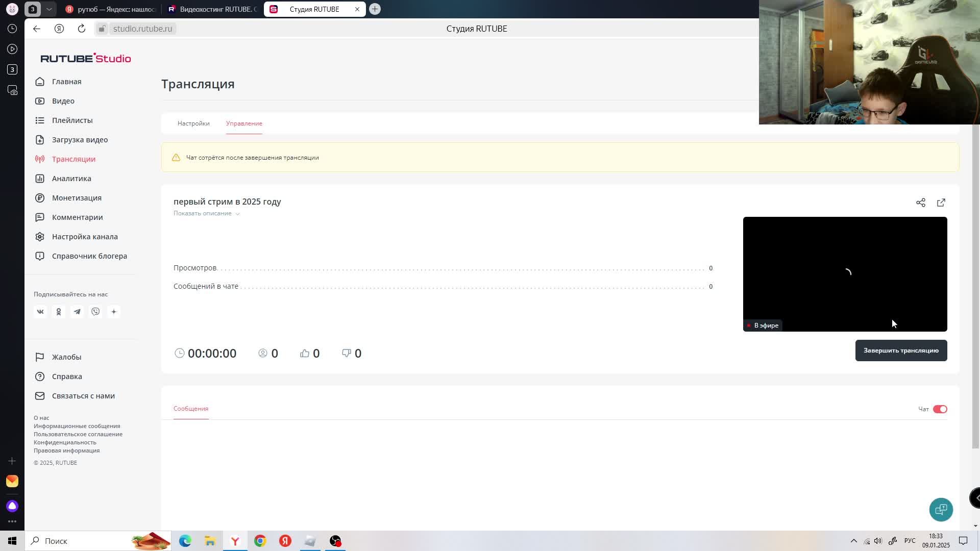Close the Студия RUTUBE browser tab
980x551 pixels.
[x=357, y=9]
